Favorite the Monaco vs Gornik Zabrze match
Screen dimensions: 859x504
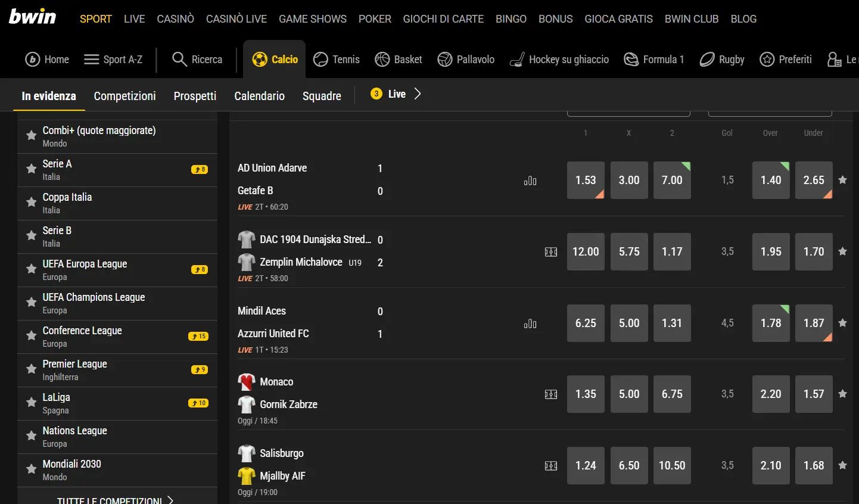pyautogui.click(x=842, y=394)
